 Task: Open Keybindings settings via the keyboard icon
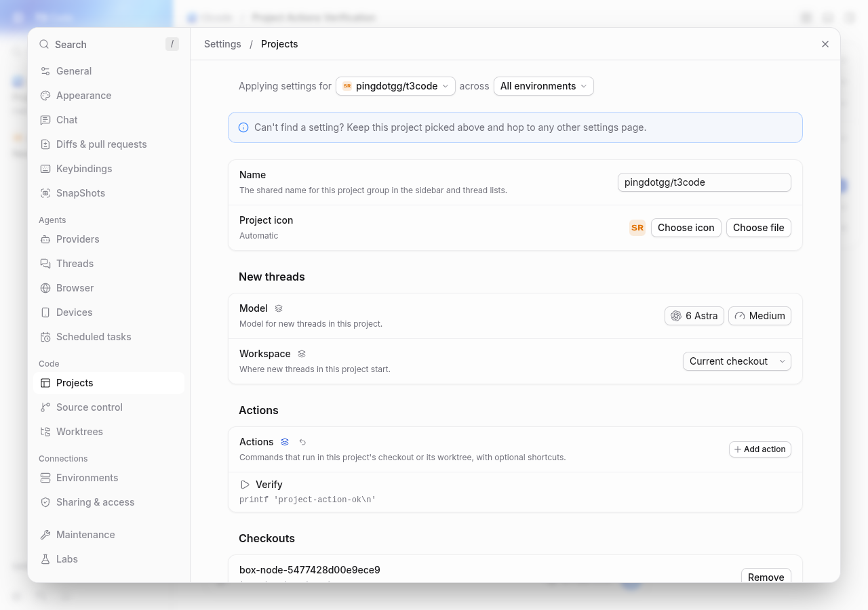45,169
